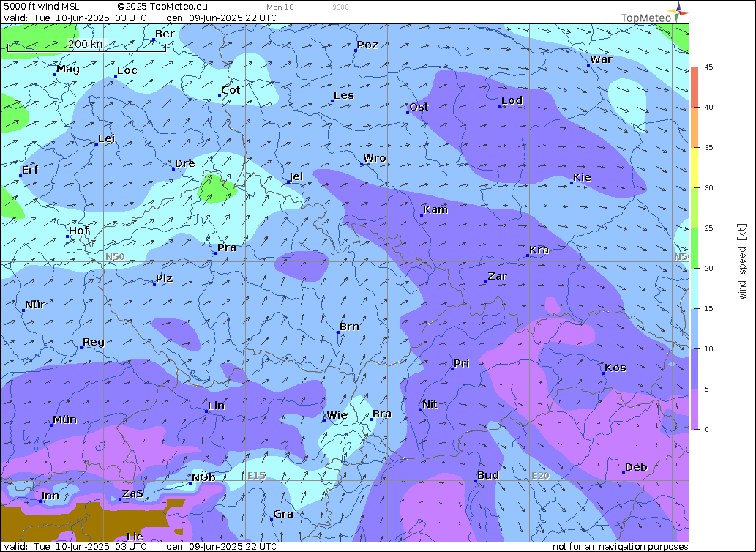Image resolution: width=756 pixels, height=552 pixels.
Task: Select the green 20–25 kt legend band
Action: coord(695,248)
